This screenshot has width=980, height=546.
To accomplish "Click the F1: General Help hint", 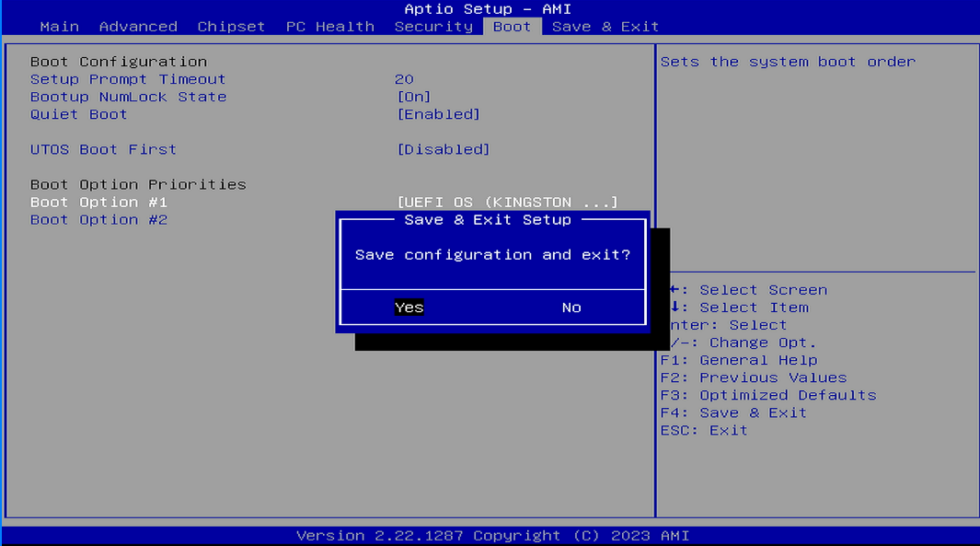I will click(739, 360).
